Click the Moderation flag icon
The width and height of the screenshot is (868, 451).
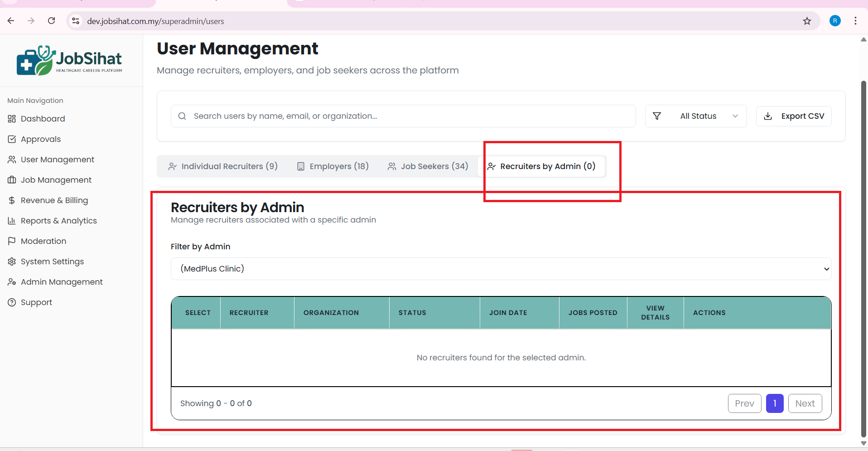[x=12, y=241]
